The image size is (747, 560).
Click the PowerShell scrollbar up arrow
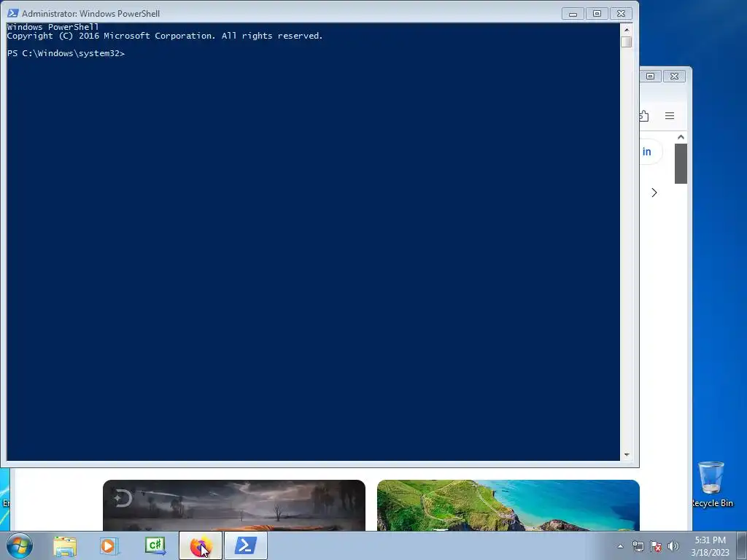pos(627,29)
